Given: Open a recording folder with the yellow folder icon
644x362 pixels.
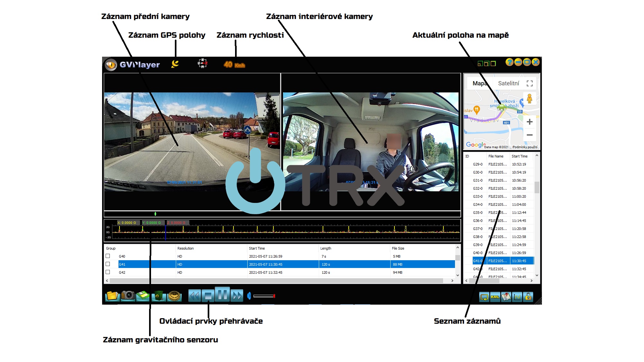Looking at the screenshot, I should point(112,295).
